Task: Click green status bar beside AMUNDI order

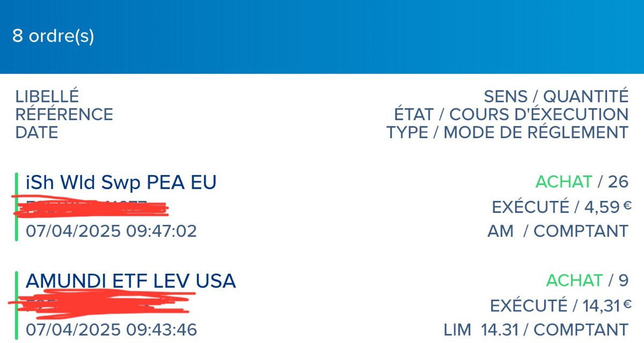Action: point(17,305)
